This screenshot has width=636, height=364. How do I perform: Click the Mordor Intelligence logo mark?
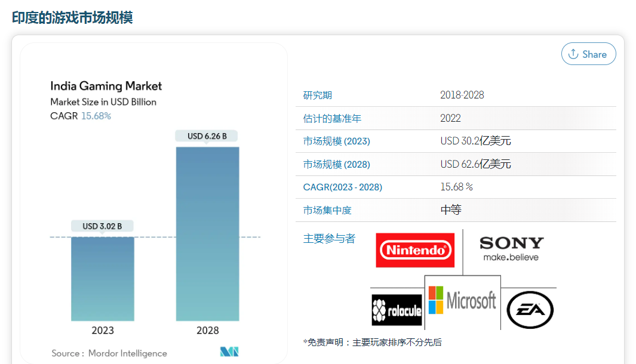pyautogui.click(x=229, y=351)
